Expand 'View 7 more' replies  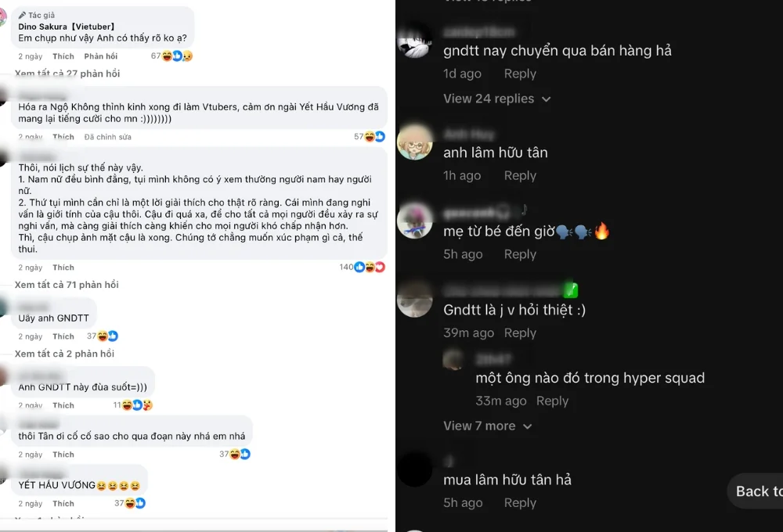tap(487, 426)
